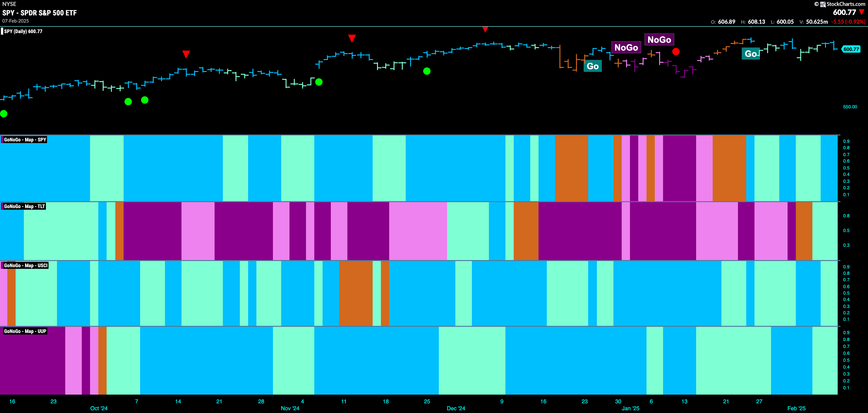Click the 'NYSE' exchange label
868x413 pixels.
tap(9, 4)
